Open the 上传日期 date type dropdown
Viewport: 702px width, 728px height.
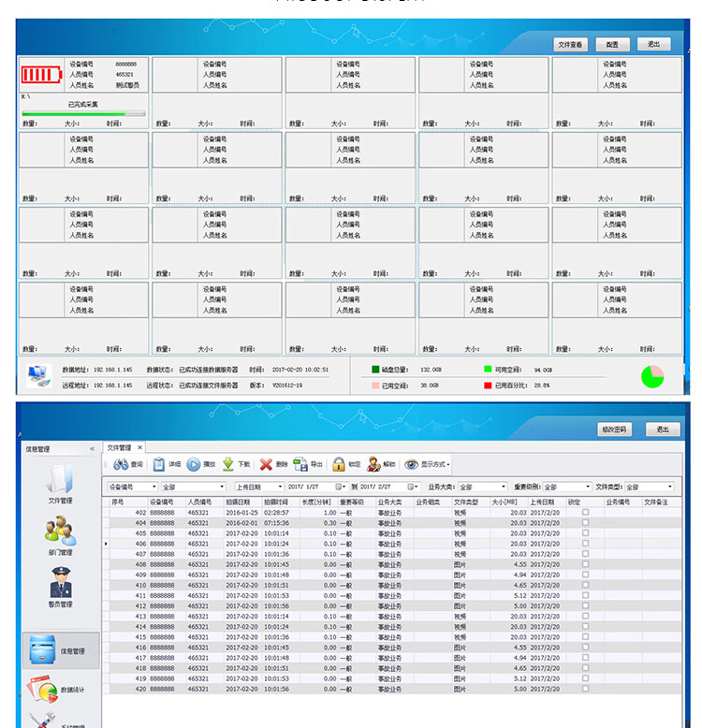coord(259,487)
